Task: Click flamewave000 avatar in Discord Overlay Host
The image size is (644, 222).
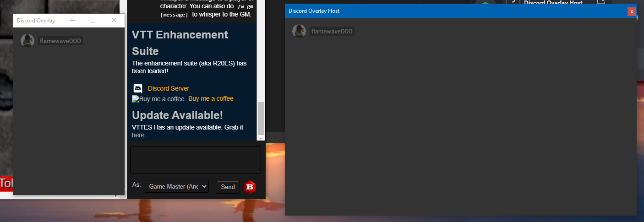Action: pyautogui.click(x=299, y=31)
